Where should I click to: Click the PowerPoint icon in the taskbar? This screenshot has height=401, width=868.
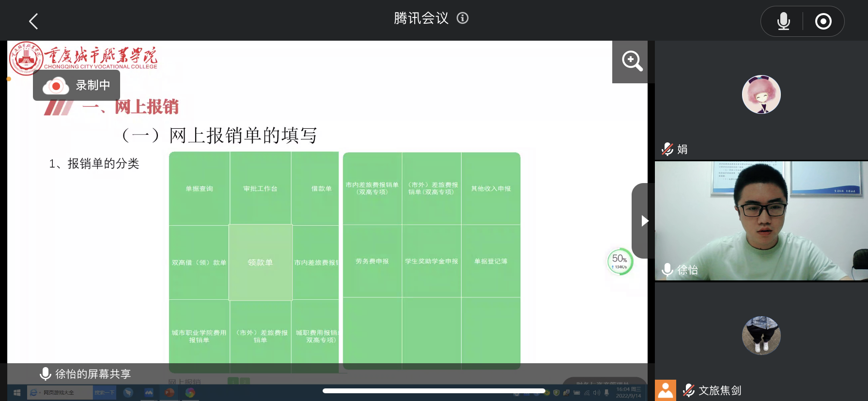170,393
